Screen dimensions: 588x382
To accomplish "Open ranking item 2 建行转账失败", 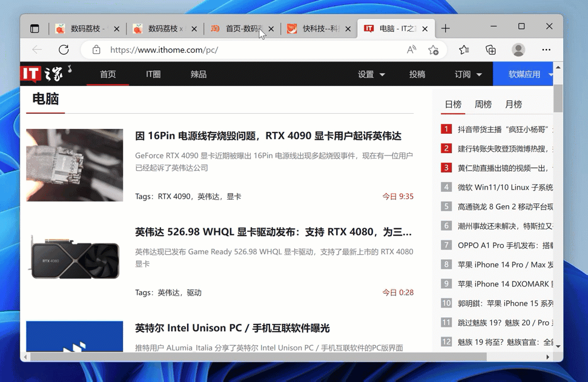I will [x=505, y=148].
